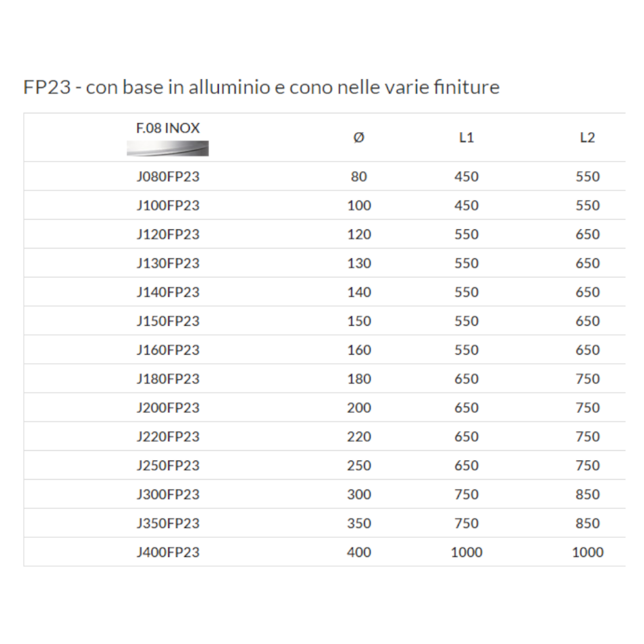Image resolution: width=644 pixels, height=644 pixels.
Task: Click product code J300FP23
Action: (x=167, y=495)
